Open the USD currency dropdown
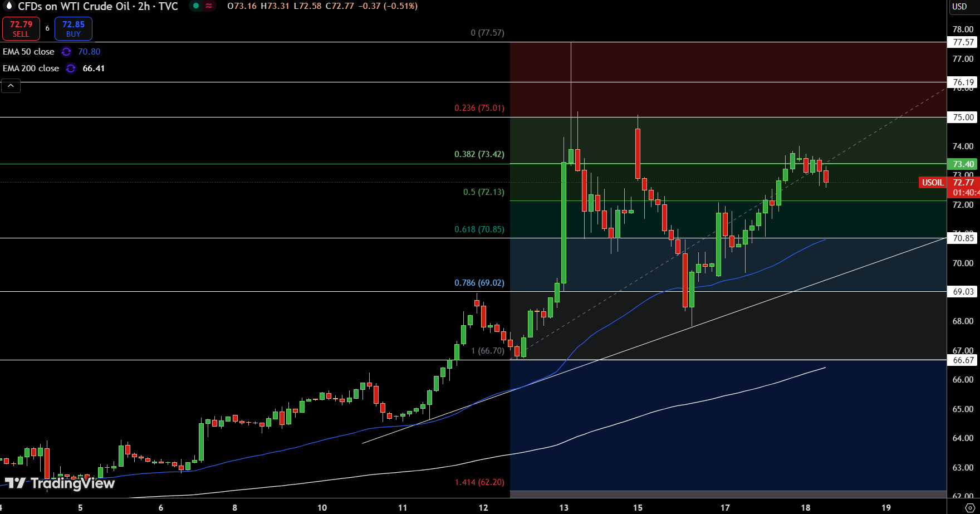 [x=959, y=7]
